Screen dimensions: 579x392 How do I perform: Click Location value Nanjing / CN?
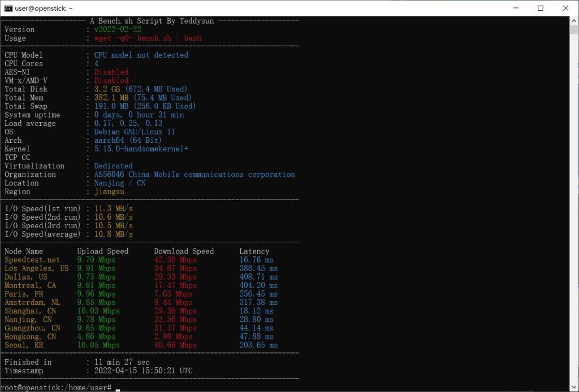(120, 183)
